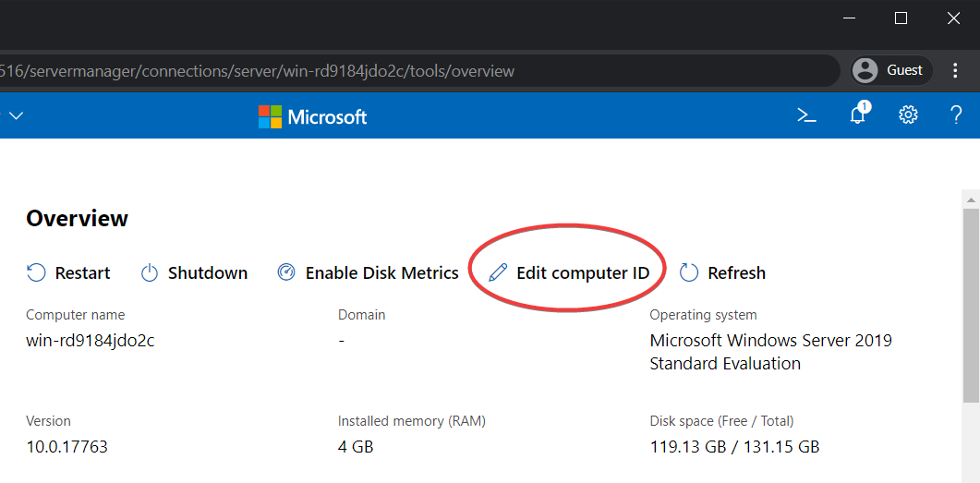Image resolution: width=980 pixels, height=483 pixels.
Task: Click the vertical scrollbar thumb
Action: click(x=971, y=307)
